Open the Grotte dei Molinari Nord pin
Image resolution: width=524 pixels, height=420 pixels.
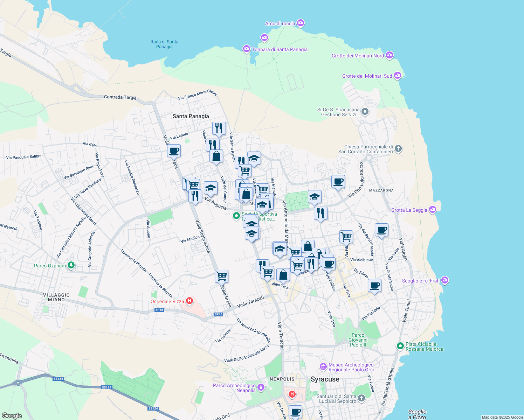pyautogui.click(x=389, y=55)
